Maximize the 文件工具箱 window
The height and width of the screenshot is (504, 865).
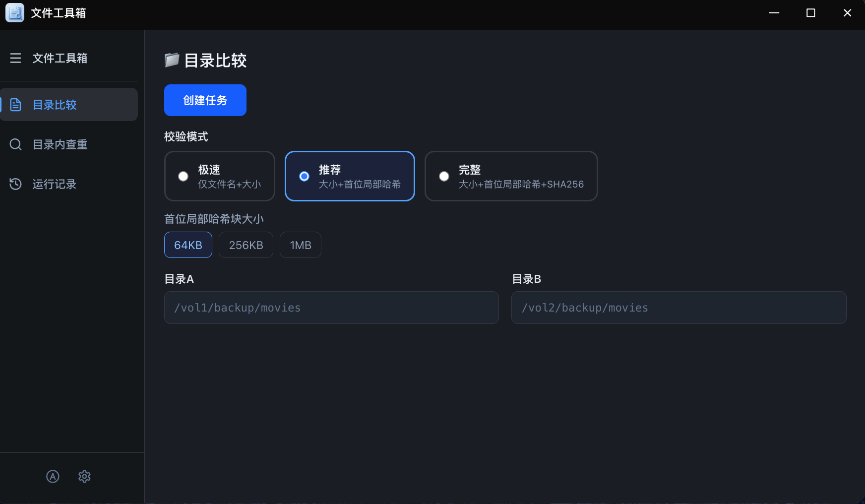pos(810,13)
